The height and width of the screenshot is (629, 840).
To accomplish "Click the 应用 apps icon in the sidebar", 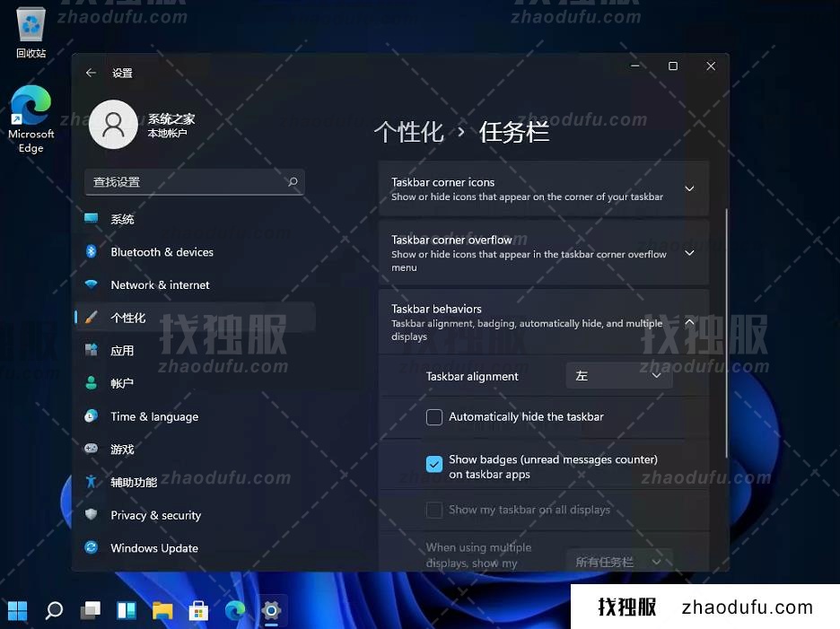I will 91,350.
